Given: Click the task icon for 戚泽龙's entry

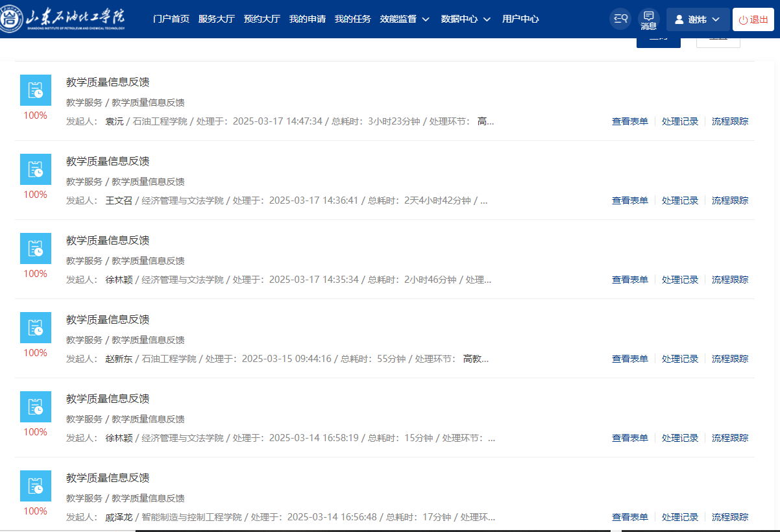Looking at the screenshot, I should pos(36,486).
